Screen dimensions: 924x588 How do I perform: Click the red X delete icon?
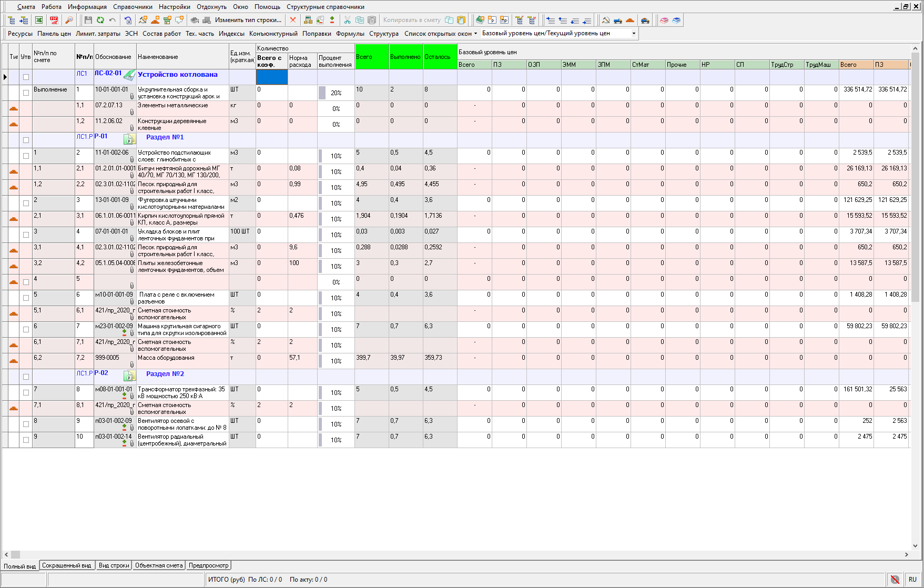(293, 20)
